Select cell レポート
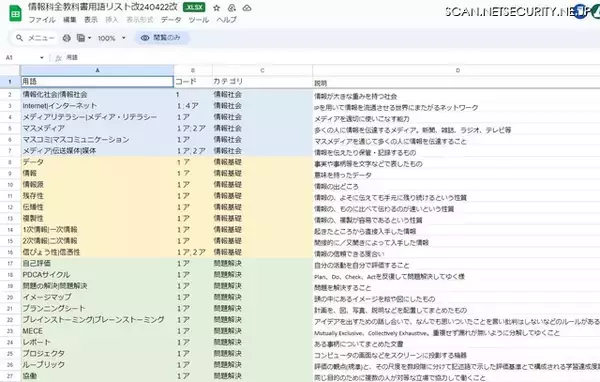 click(97, 342)
